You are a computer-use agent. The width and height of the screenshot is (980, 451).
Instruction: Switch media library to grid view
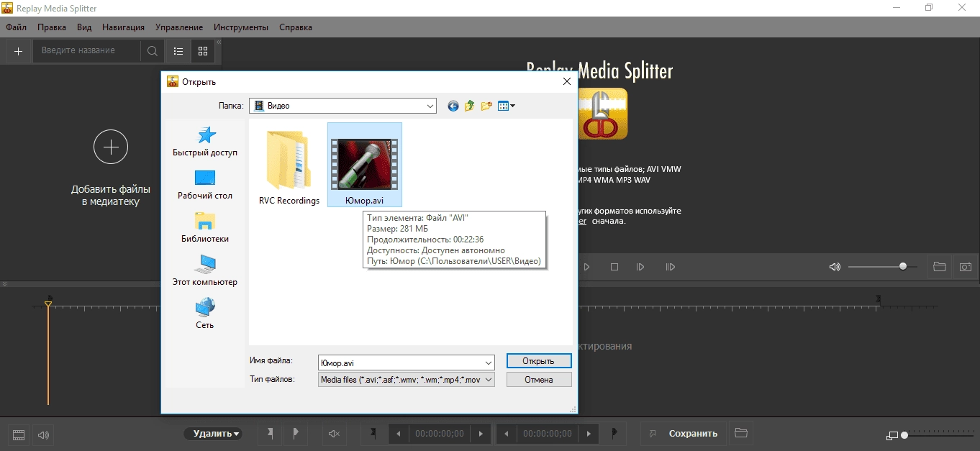[203, 51]
